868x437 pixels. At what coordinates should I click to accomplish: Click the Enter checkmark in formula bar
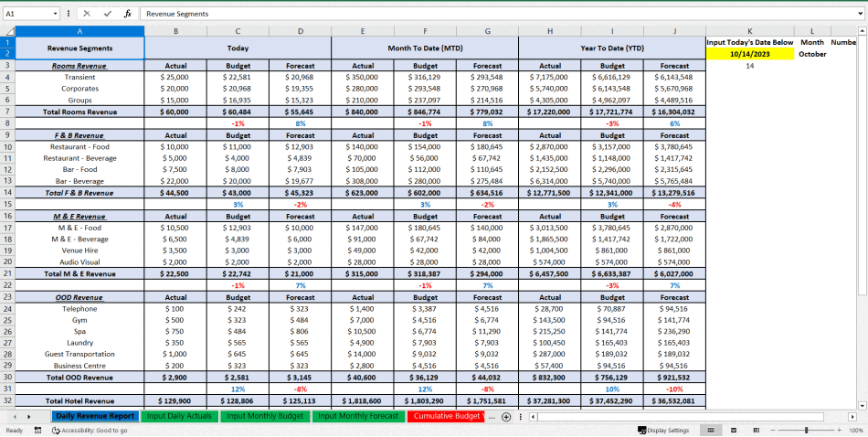[x=108, y=14]
